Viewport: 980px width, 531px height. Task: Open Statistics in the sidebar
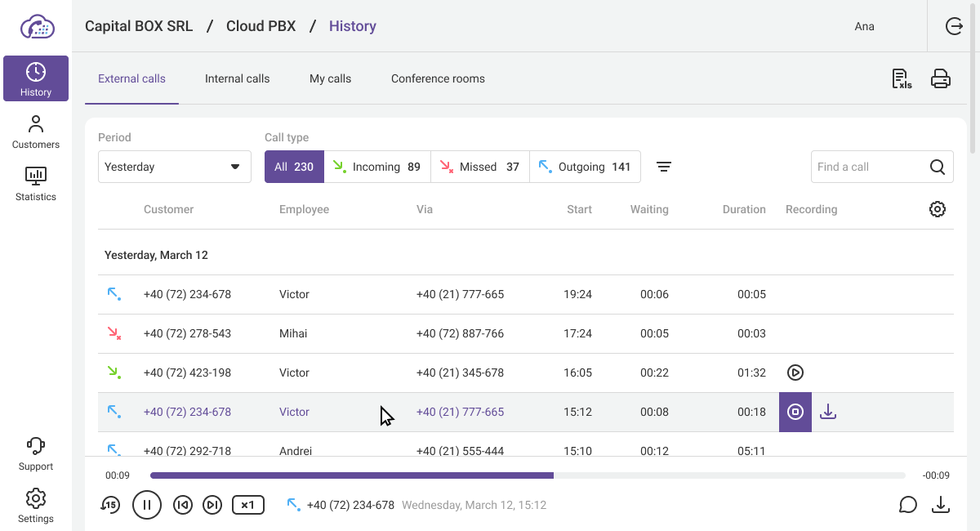(x=36, y=184)
